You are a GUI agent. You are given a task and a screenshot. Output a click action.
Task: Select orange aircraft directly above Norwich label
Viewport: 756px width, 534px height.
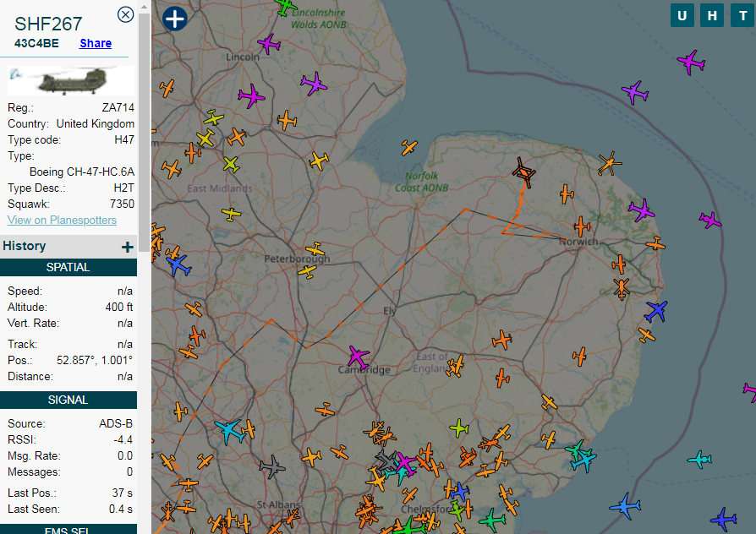[582, 226]
